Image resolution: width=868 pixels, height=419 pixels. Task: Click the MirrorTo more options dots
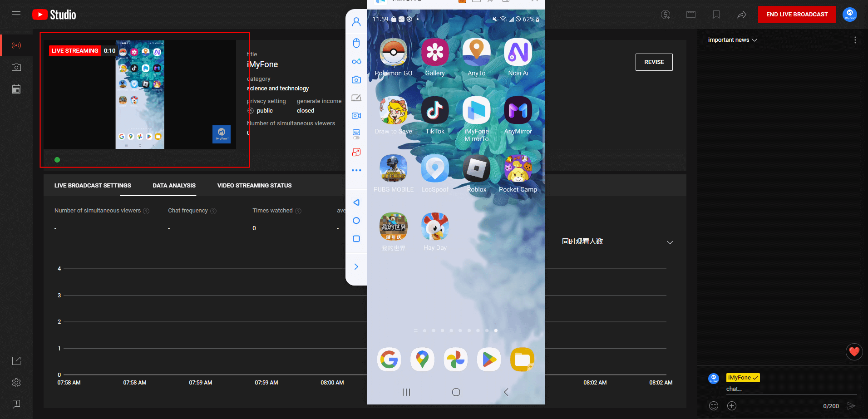(x=356, y=170)
